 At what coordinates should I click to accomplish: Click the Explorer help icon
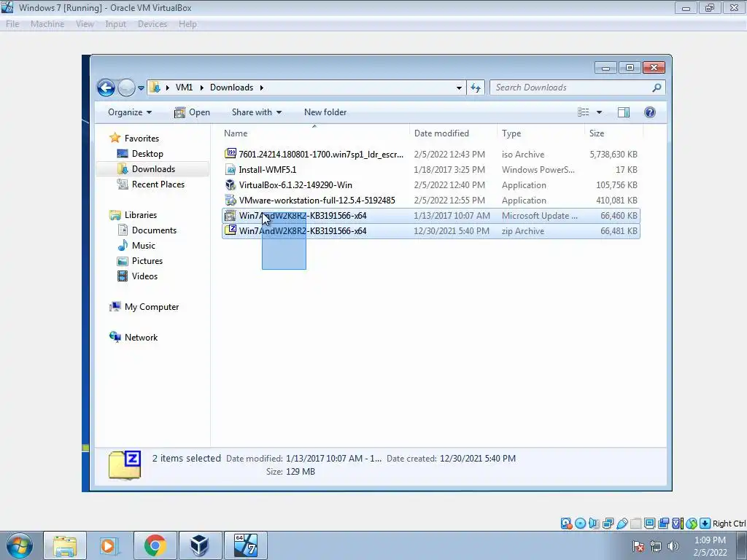[650, 112]
